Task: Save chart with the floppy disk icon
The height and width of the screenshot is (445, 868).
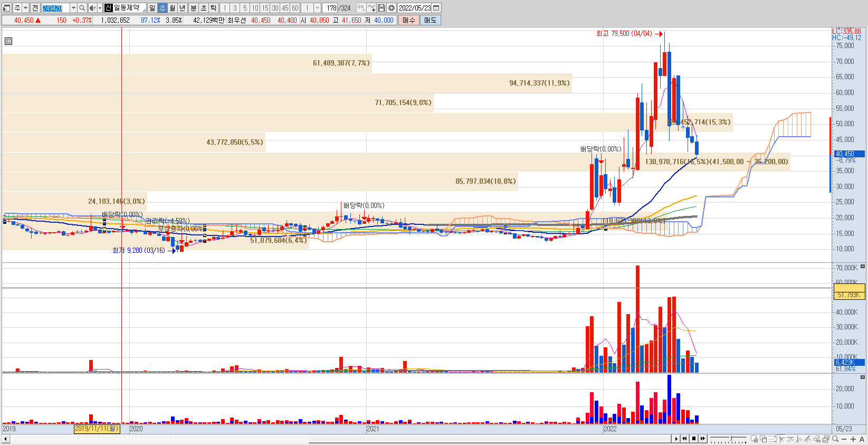Action: (x=381, y=8)
